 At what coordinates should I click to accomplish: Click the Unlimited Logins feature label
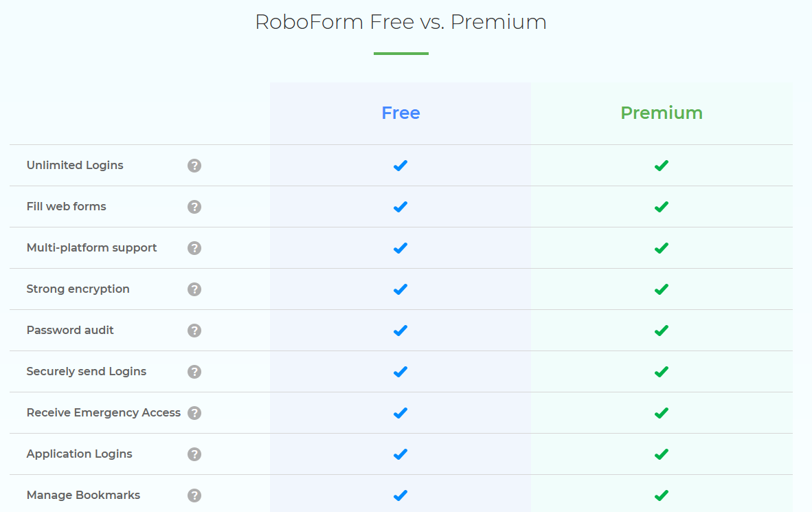75,166
